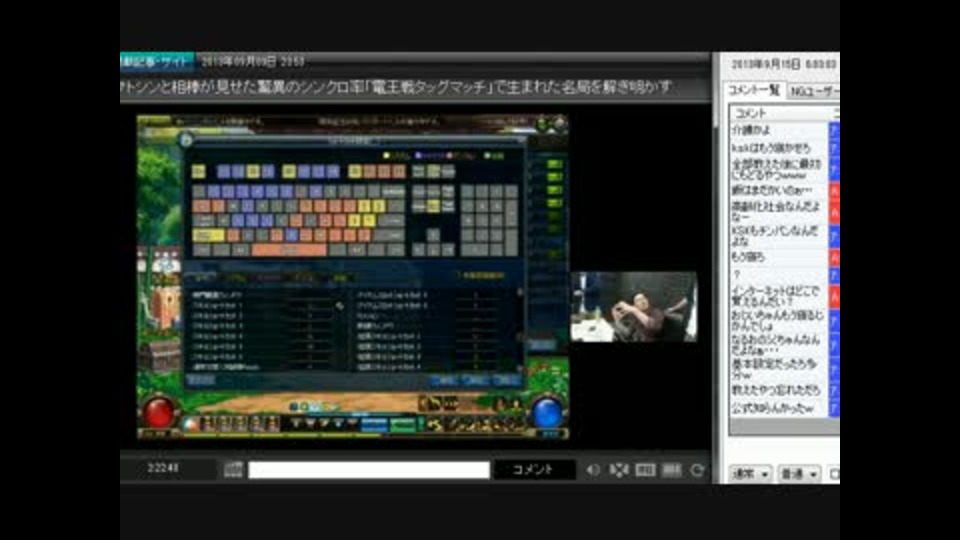
Task: Select the comment row 'もう寝ろ'
Action: point(779,257)
